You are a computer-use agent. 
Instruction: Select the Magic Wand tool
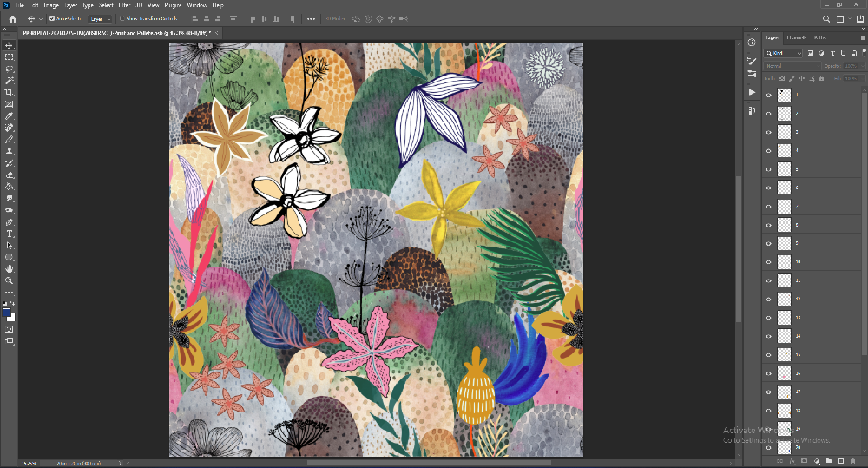click(x=10, y=81)
